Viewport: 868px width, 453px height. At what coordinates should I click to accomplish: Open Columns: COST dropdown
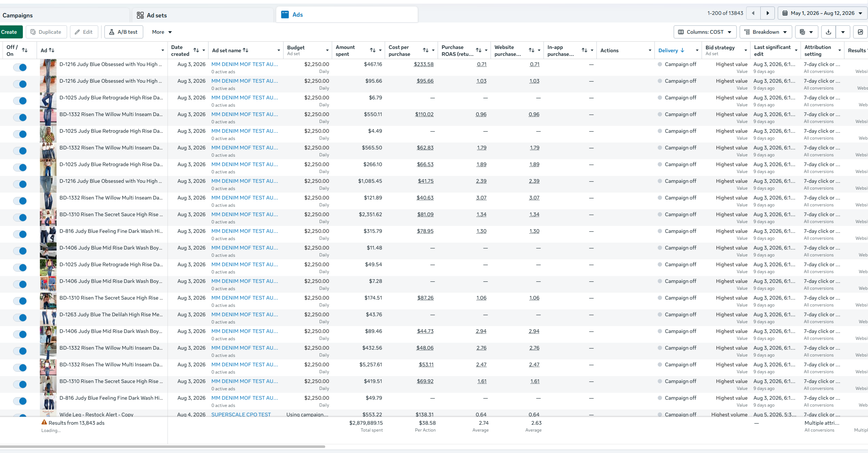[x=705, y=32]
